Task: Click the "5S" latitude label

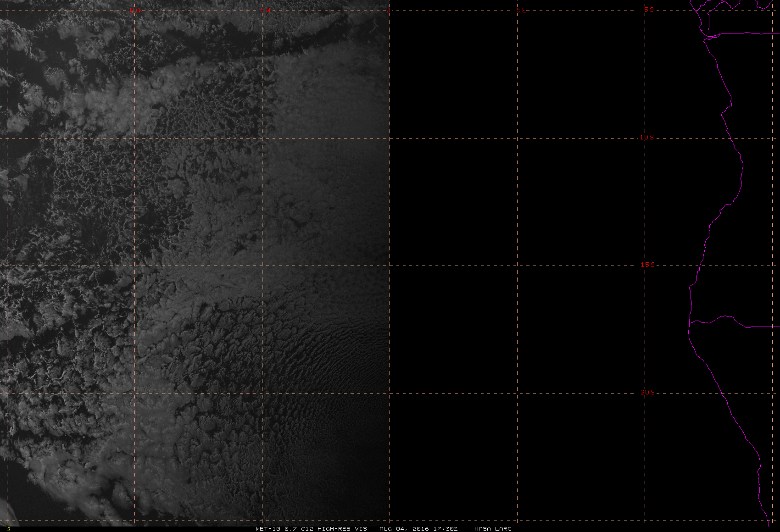Action: [649, 10]
